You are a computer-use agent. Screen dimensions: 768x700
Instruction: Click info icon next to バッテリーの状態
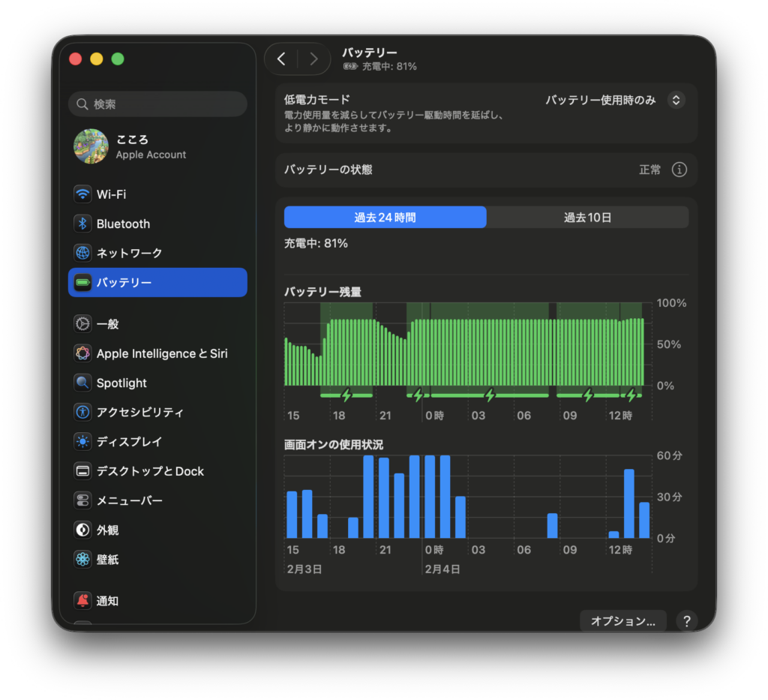tap(679, 170)
